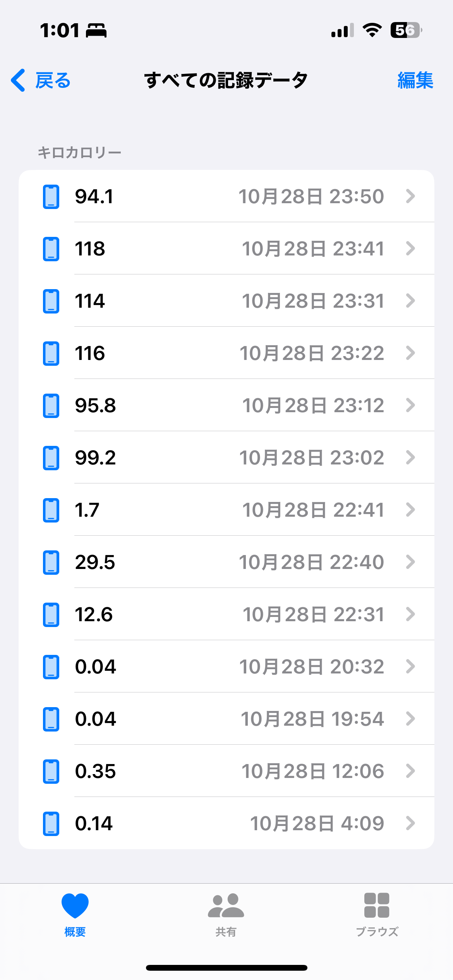Switch to the 共有 tab
The width and height of the screenshot is (453, 980).
[x=226, y=914]
